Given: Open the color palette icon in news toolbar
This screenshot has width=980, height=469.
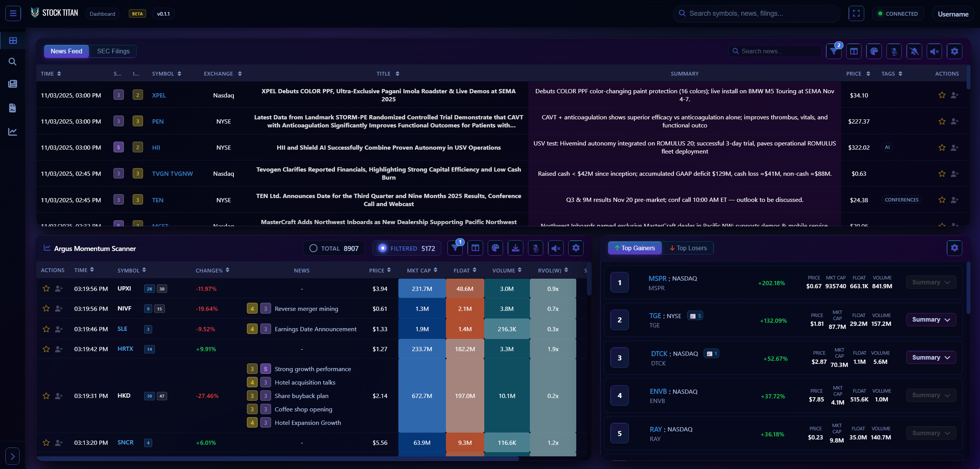Looking at the screenshot, I should [x=874, y=51].
